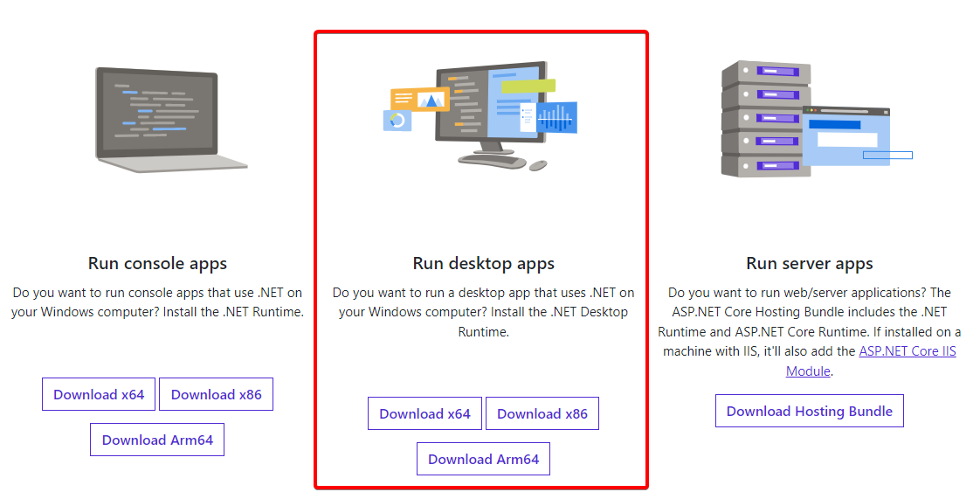Click the donut chart card icon
Screen dimensions: 980x499
point(397,121)
